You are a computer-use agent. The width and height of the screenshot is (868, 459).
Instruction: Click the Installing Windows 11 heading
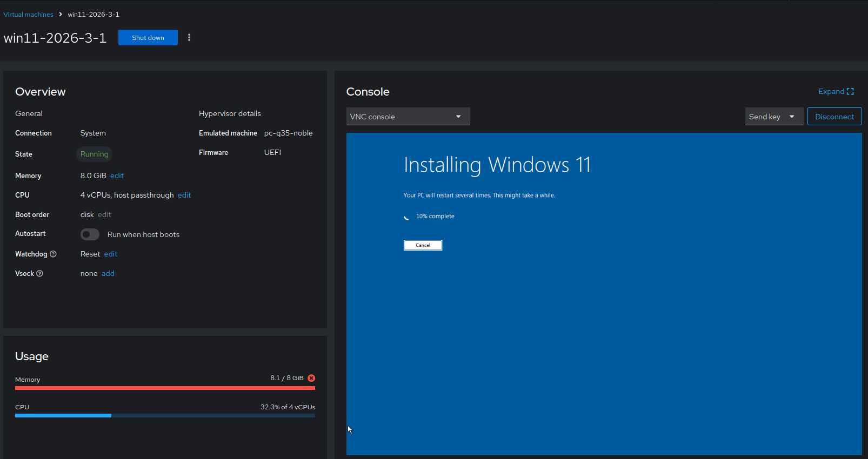coord(497,165)
